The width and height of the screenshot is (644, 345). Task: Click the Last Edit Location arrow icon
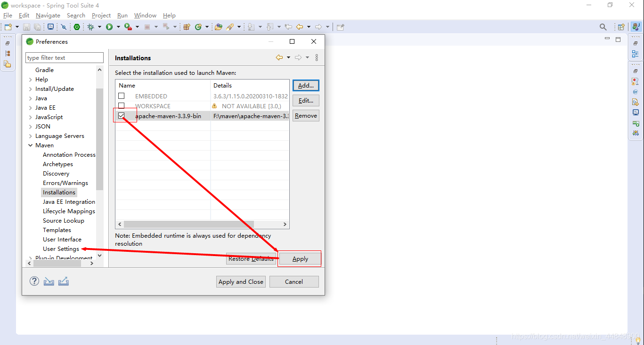(288, 27)
